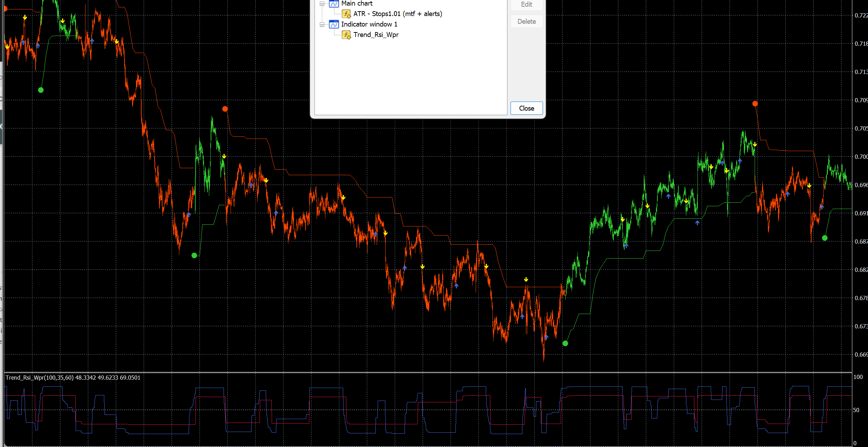
Task: Click the Indicator window 1 chart icon
Action: coord(334,24)
